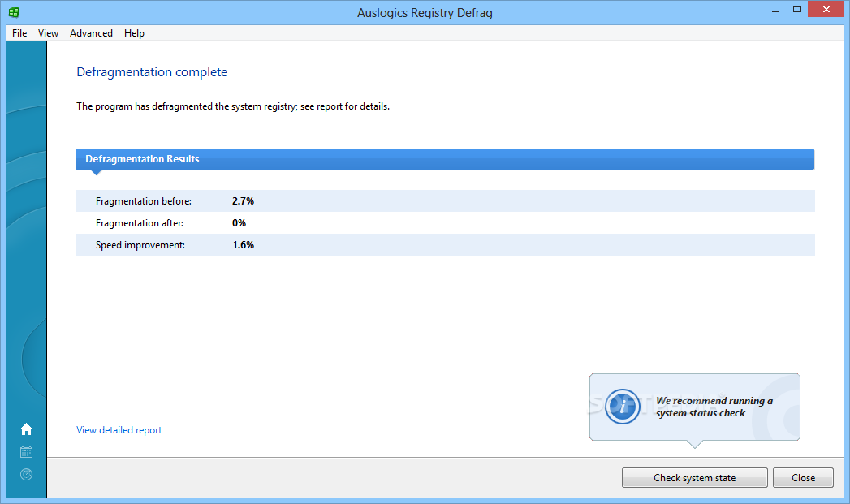
Task: Open the scheduler calendar icon in sidebar
Action: pyautogui.click(x=26, y=452)
